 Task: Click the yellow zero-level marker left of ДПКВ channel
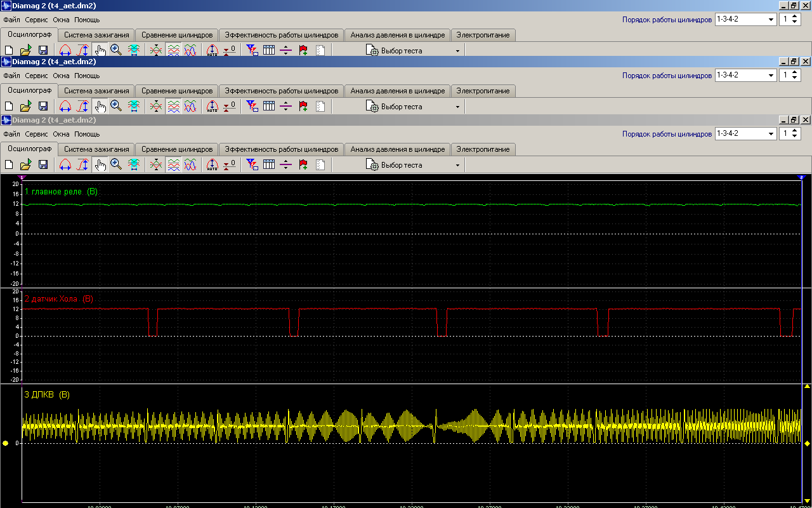tap(5, 443)
